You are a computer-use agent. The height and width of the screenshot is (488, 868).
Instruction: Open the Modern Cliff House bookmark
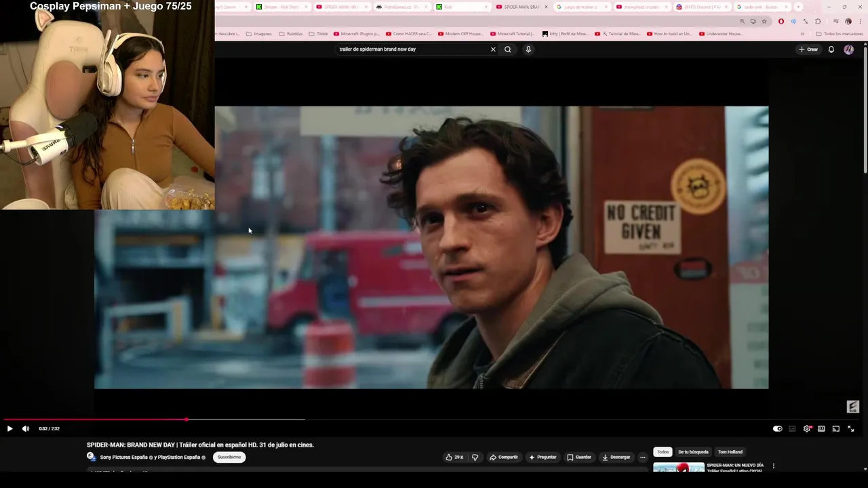(x=460, y=34)
